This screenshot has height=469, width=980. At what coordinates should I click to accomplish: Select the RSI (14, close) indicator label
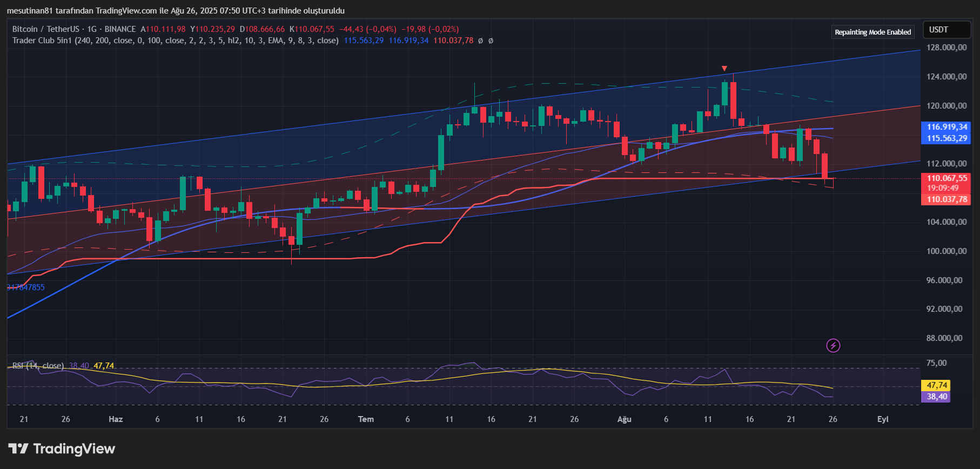pos(38,366)
